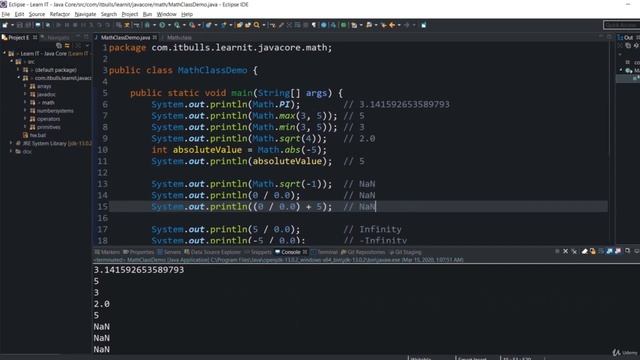Open the Run menu
This screenshot has width=640, height=360.
click(147, 14)
